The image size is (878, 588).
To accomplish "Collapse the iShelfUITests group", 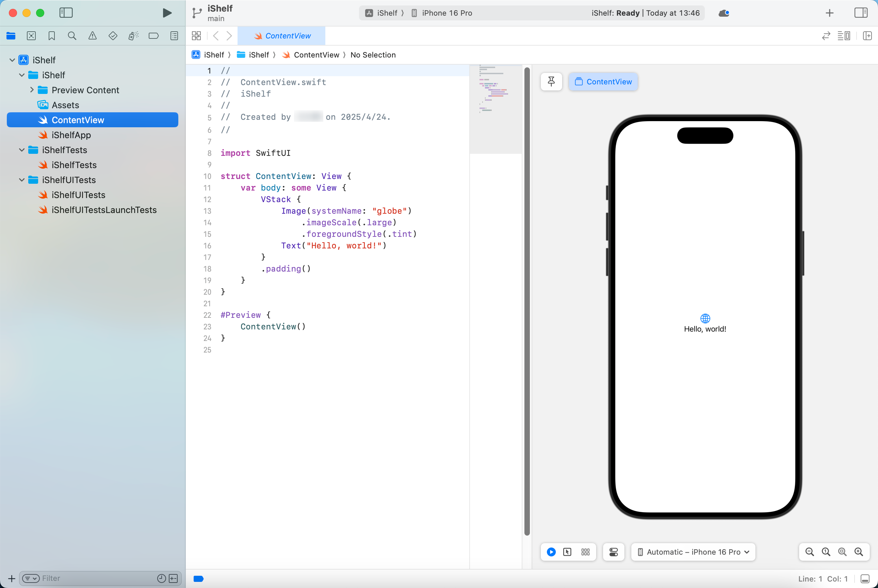I will (x=22, y=180).
